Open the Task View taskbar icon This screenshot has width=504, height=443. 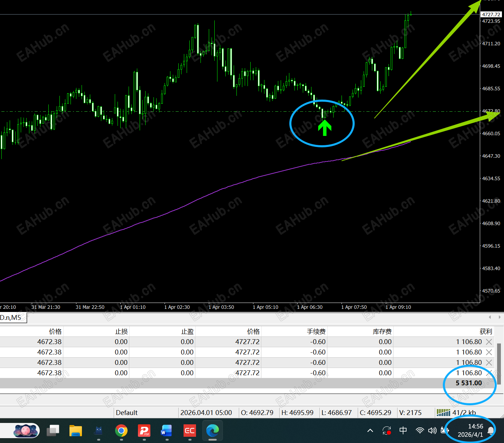(53, 431)
